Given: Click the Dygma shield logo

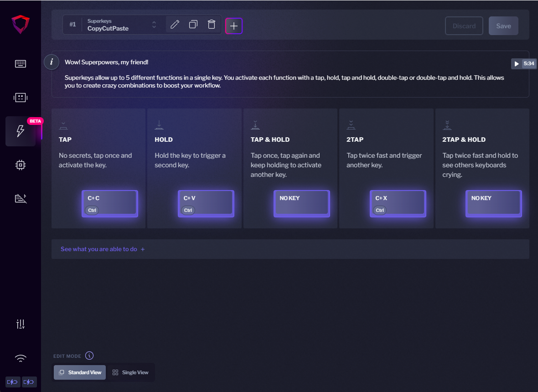Looking at the screenshot, I should 20,24.
